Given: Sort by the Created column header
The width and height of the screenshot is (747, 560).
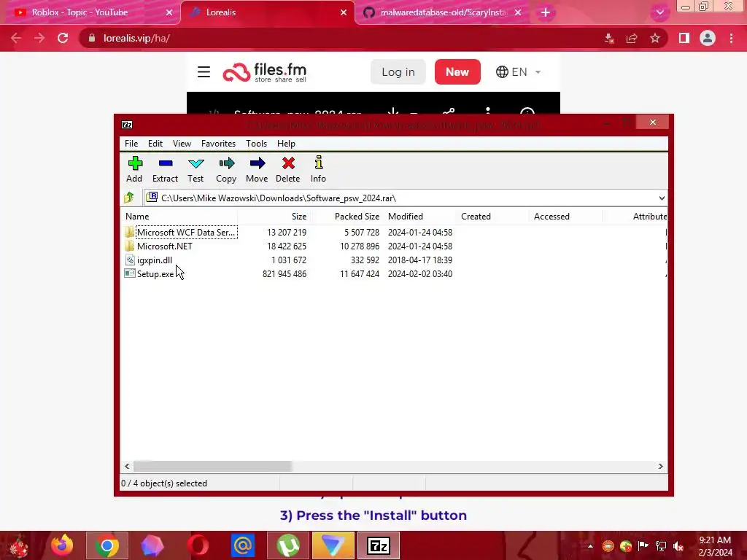Looking at the screenshot, I should [x=476, y=216].
